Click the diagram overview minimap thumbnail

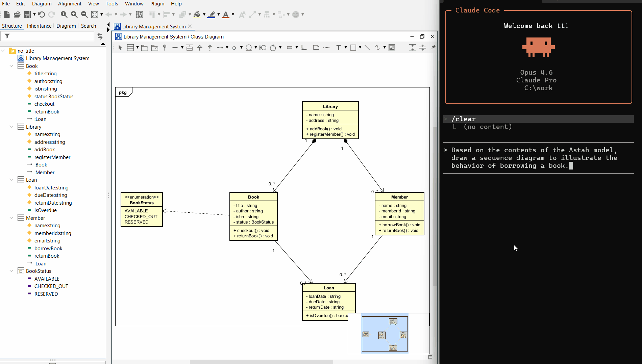(x=388, y=333)
